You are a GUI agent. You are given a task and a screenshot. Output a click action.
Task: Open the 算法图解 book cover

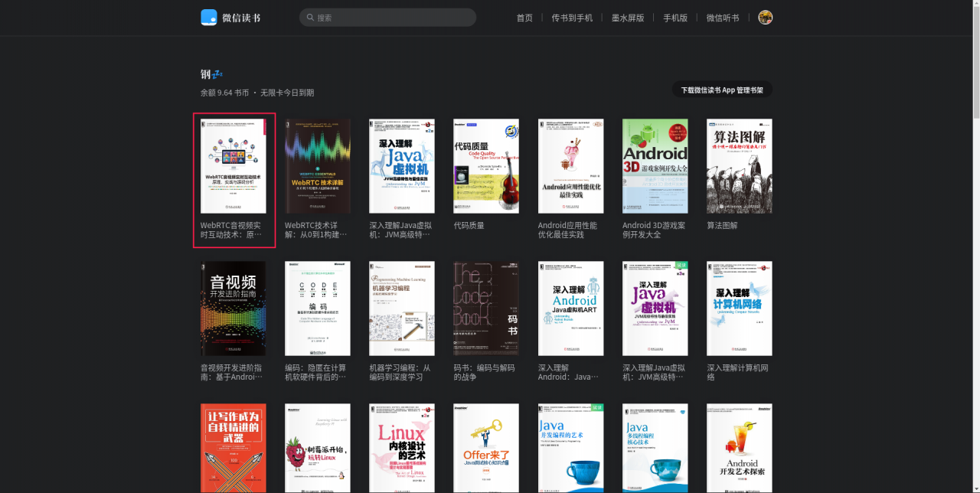pos(740,166)
